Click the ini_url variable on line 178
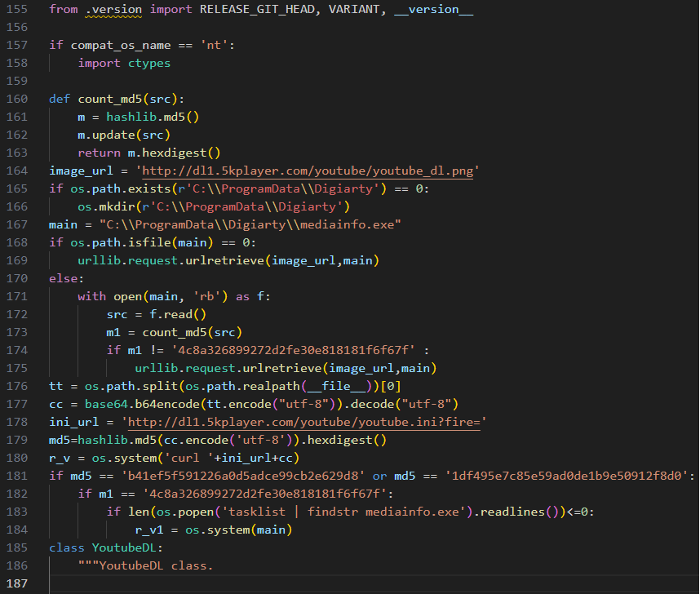This screenshot has height=594, width=700. pyautogui.click(x=73, y=422)
